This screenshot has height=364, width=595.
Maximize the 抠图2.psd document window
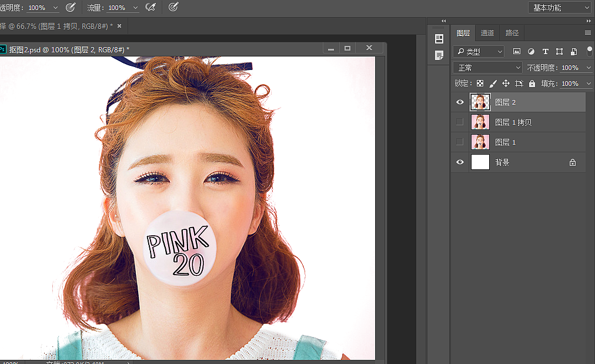(347, 48)
